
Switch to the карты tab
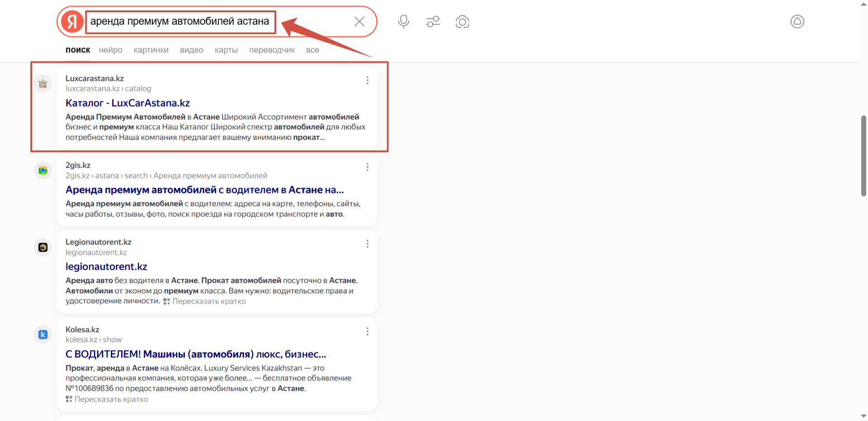[x=226, y=50]
